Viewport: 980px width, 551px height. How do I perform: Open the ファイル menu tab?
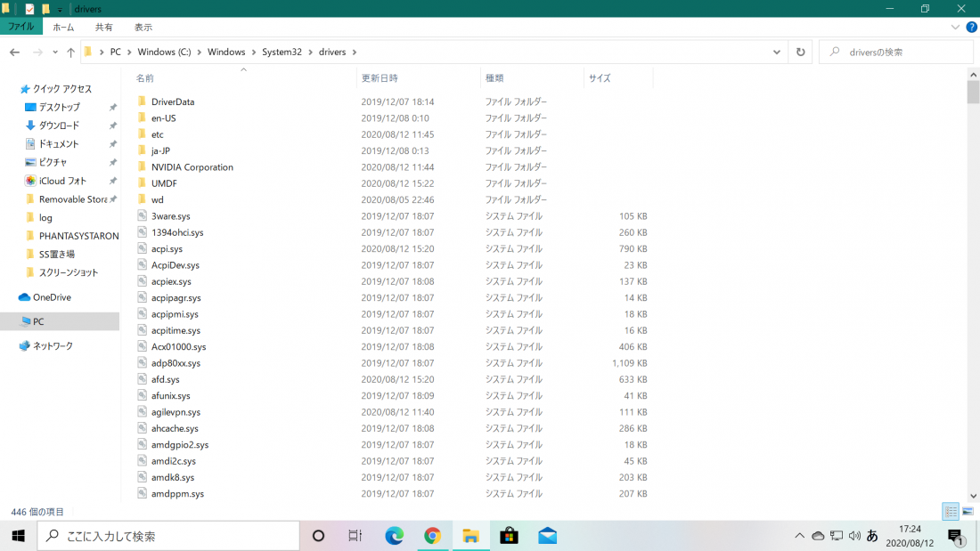tap(21, 27)
